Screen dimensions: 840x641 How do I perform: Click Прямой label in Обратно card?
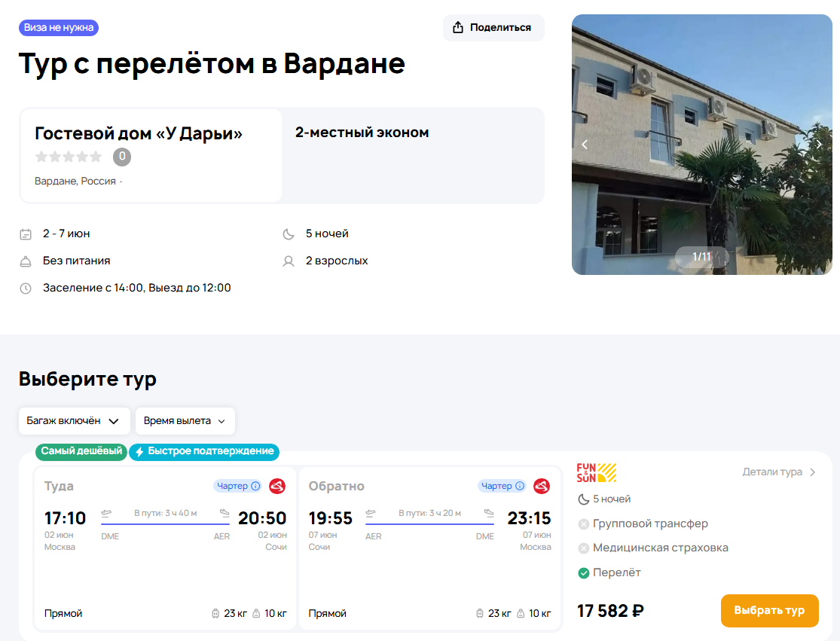click(x=327, y=613)
